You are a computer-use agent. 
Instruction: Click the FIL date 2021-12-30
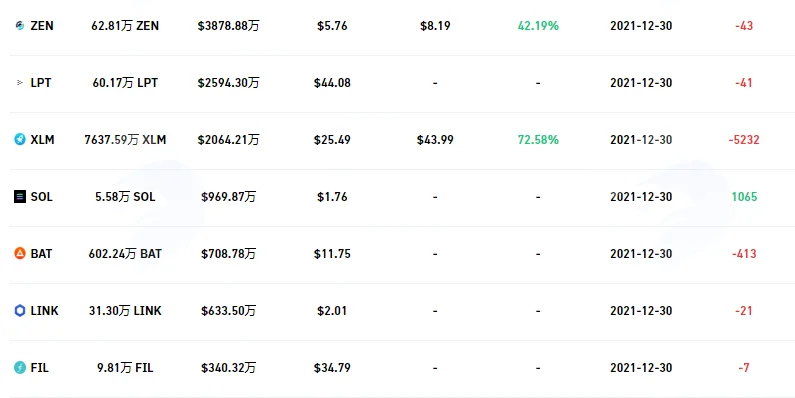pos(641,368)
